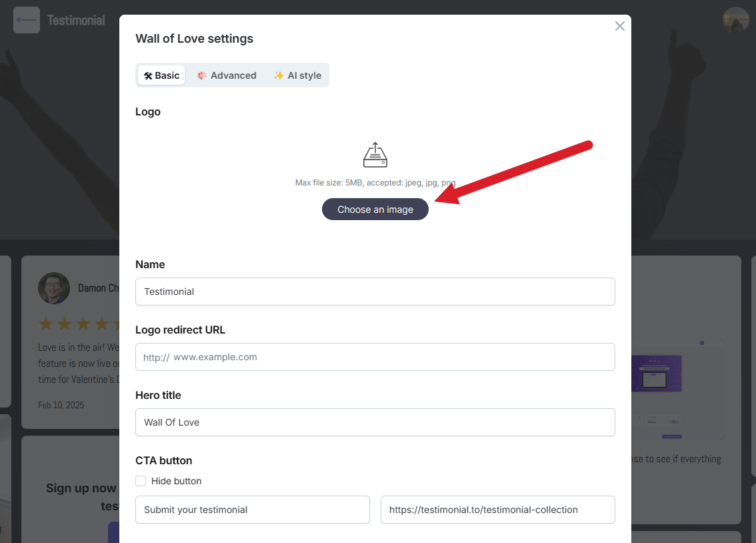Screen dimensions: 756x543
Task: Click the CTA link URL field
Action: point(497,510)
